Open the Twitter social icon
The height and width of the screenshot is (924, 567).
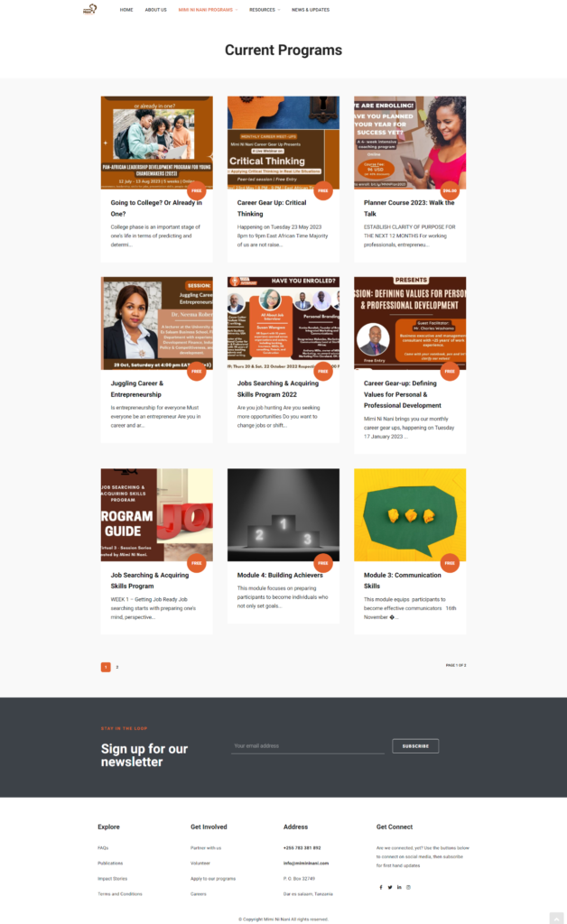[x=390, y=887]
